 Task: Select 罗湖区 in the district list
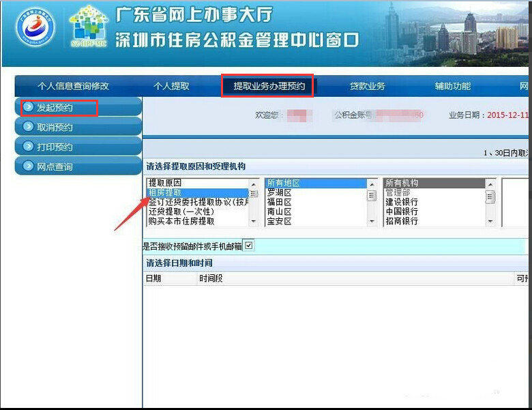[x=316, y=192]
